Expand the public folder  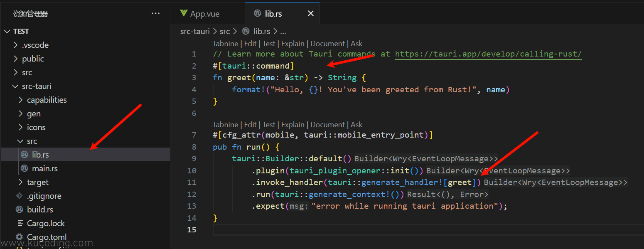[15, 59]
